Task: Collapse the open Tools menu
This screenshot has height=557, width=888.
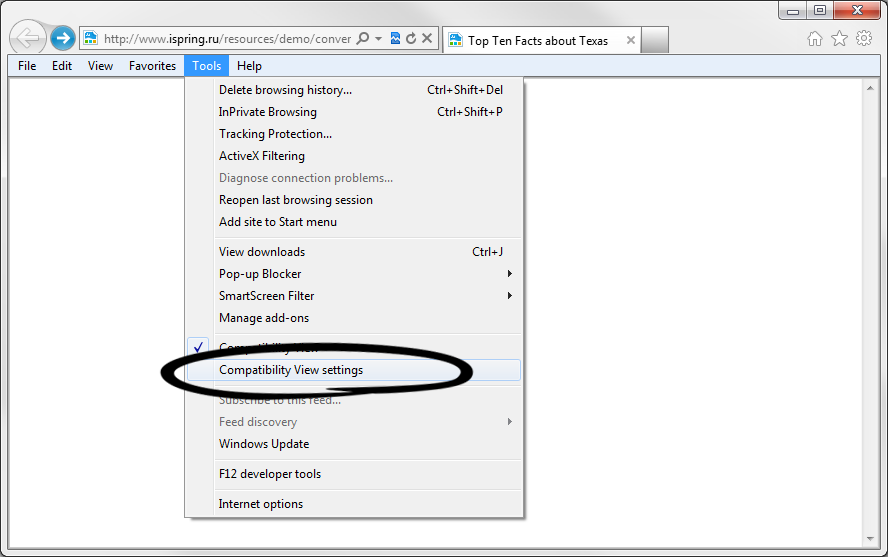Action: (207, 66)
